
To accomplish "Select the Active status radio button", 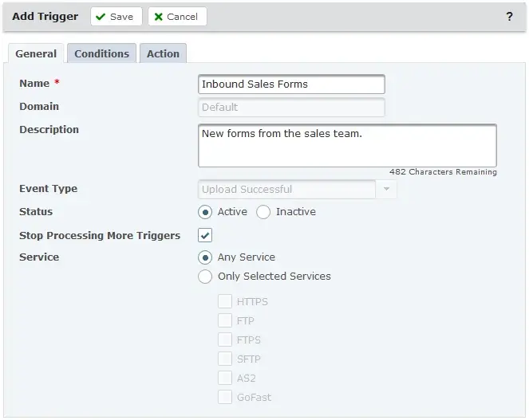I will click(205, 212).
